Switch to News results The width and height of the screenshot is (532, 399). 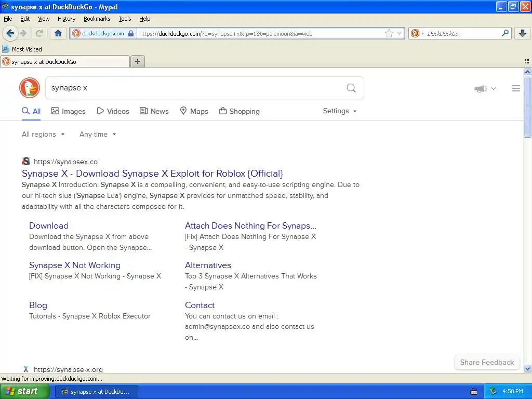[154, 111]
